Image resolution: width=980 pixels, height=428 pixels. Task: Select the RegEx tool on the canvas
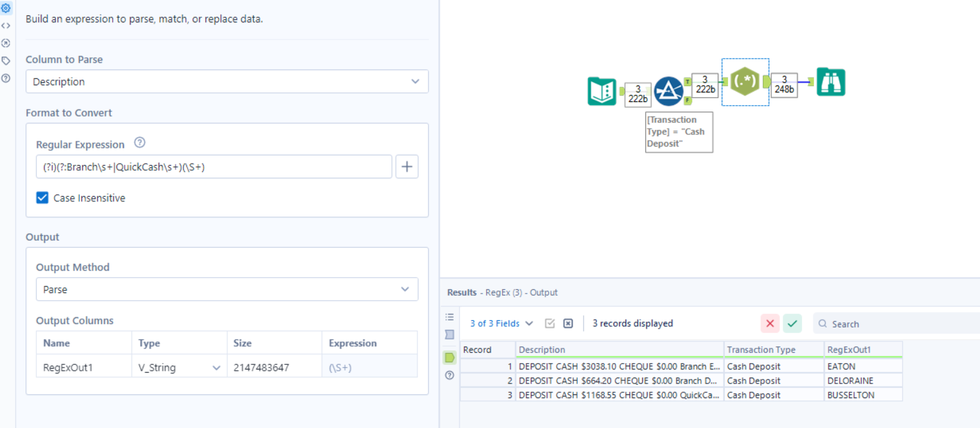click(745, 82)
